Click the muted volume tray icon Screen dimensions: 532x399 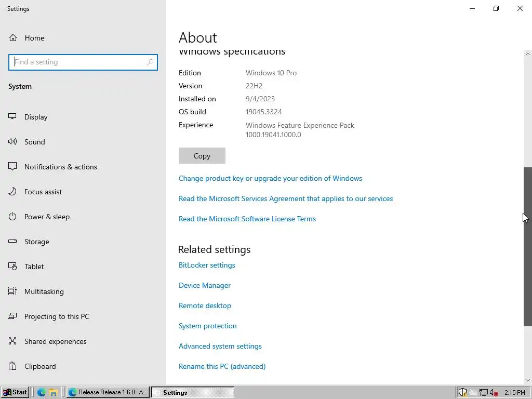494,393
